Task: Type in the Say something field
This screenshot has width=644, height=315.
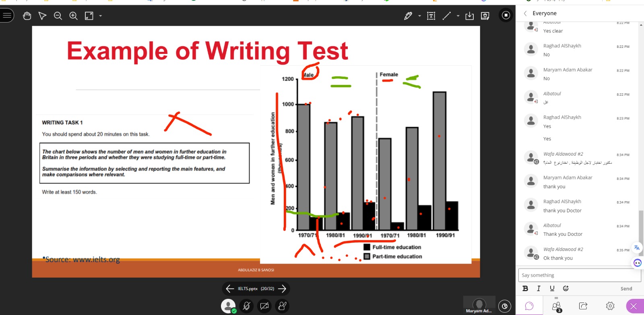Action: [579, 275]
